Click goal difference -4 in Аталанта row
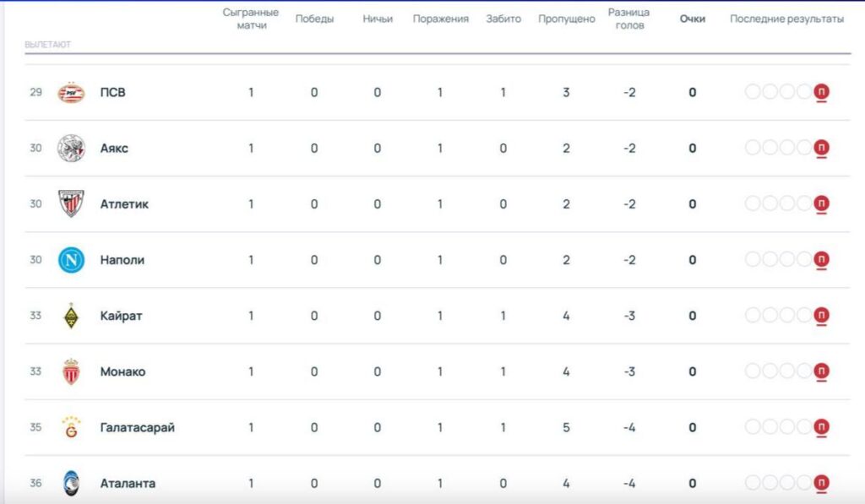 pyautogui.click(x=629, y=484)
